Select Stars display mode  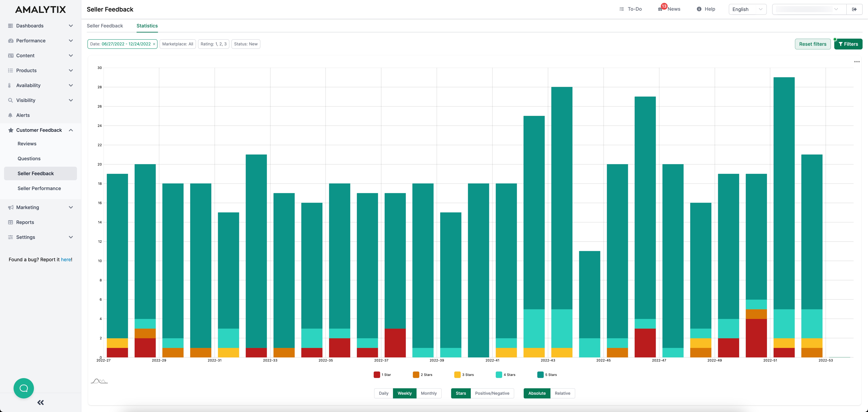click(x=461, y=393)
